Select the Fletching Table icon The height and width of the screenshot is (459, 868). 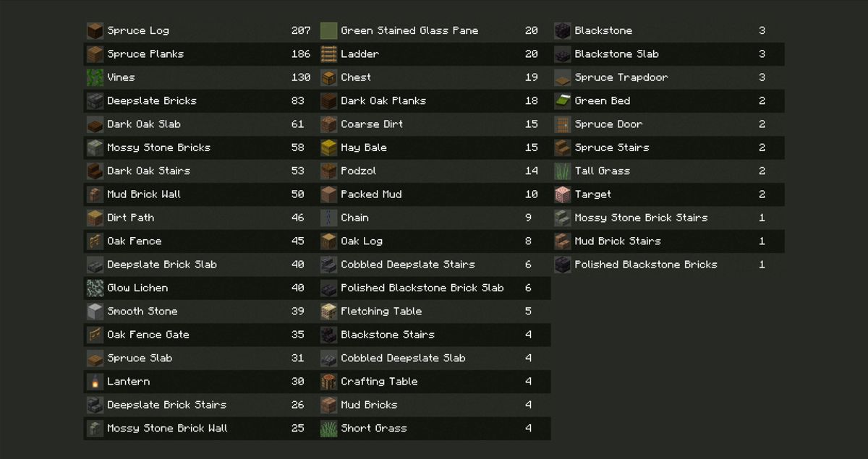[329, 312]
